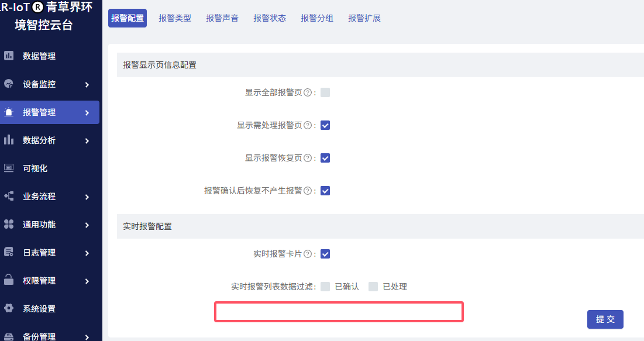Click the 报警管理 alarm bell icon

(x=9, y=112)
